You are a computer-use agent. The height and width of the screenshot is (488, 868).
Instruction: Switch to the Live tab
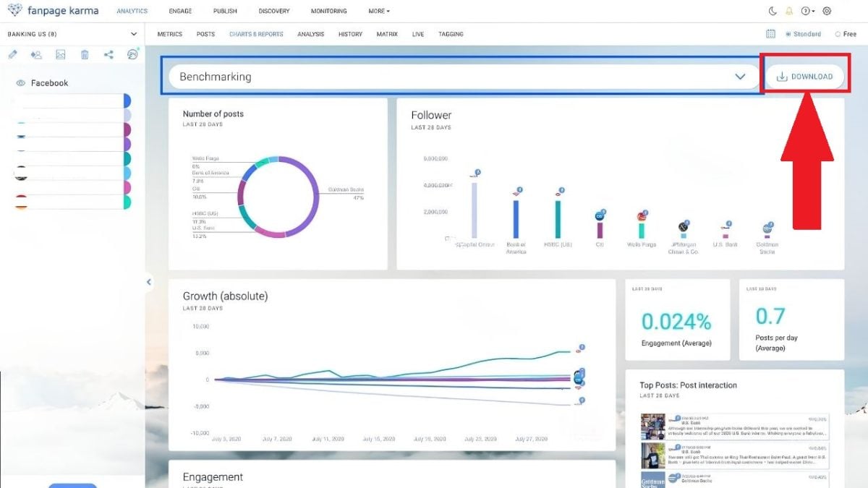pyautogui.click(x=418, y=34)
